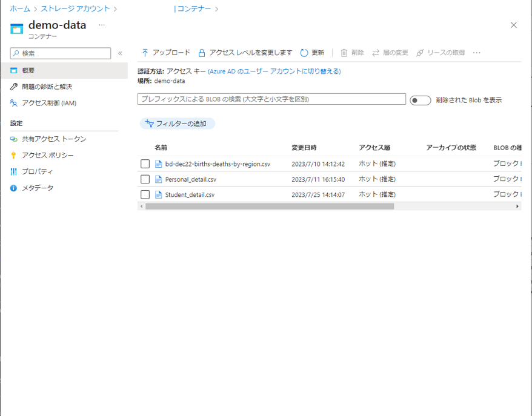The width and height of the screenshot is (532, 416).
Task: Collapse the sidebar with the double chevron
Action: pyautogui.click(x=120, y=54)
